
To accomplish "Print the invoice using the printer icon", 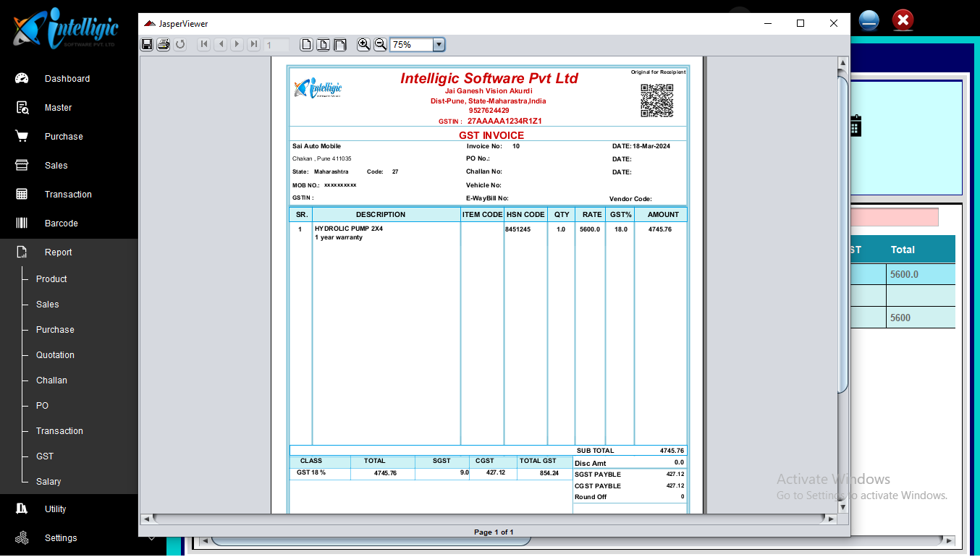I will pyautogui.click(x=164, y=45).
